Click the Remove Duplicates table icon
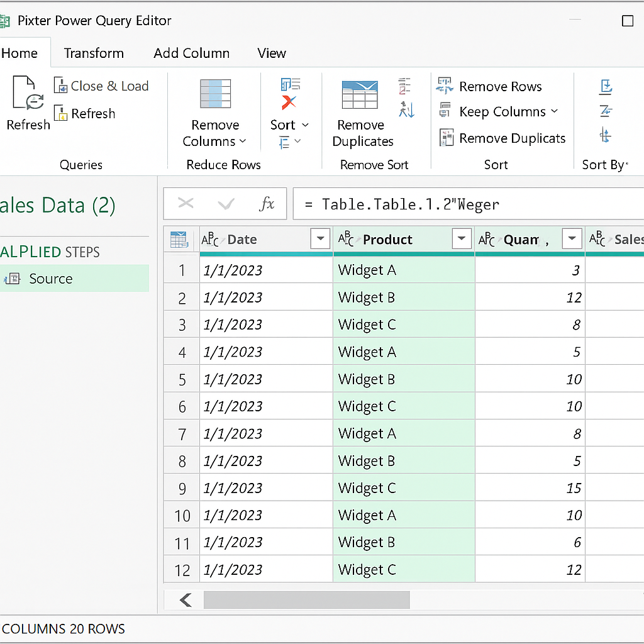The height and width of the screenshot is (644, 644). point(360,95)
